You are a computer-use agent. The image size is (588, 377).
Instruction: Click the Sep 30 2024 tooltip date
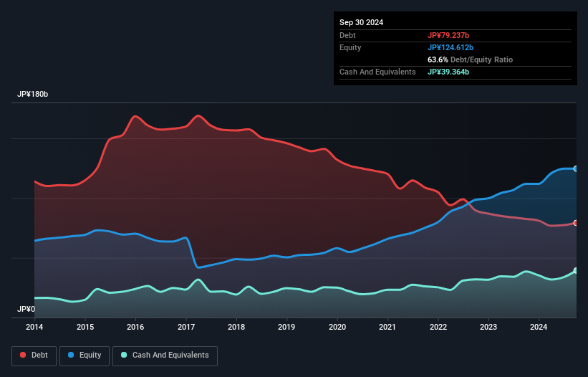click(x=361, y=22)
